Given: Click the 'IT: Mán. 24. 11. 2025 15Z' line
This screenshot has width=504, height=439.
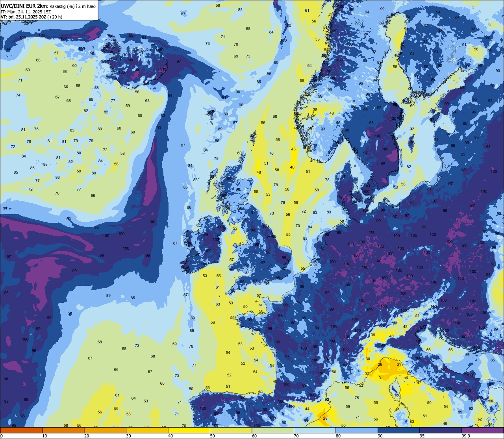Looking at the screenshot, I should 25,12.
